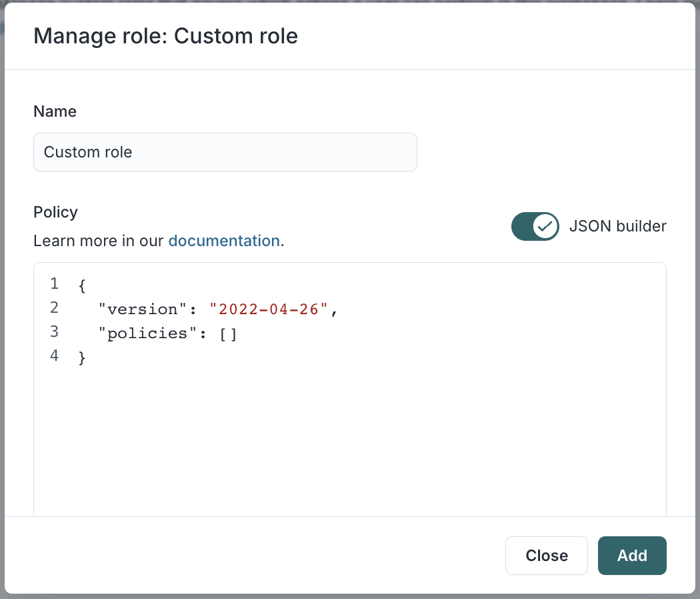Click the Close button
700x599 pixels.
pos(547,555)
